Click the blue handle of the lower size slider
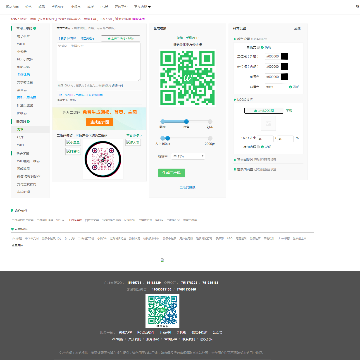This screenshot has height=360, width=360. pyautogui.click(x=167, y=138)
